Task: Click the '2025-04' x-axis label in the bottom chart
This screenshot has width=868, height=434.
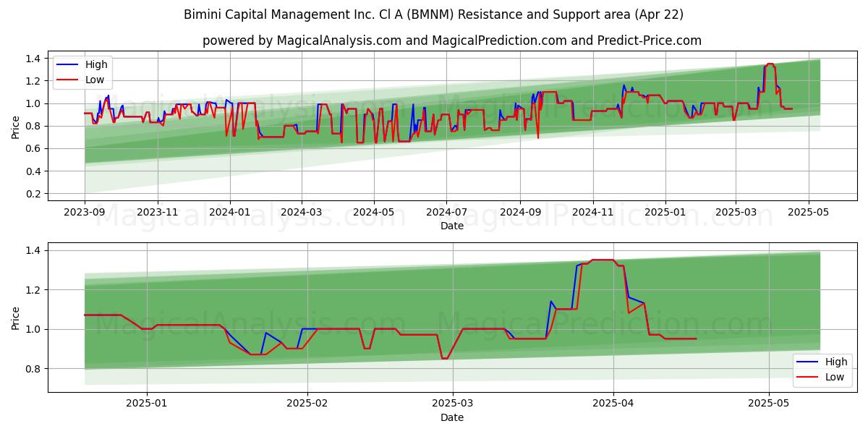Action: click(x=613, y=404)
